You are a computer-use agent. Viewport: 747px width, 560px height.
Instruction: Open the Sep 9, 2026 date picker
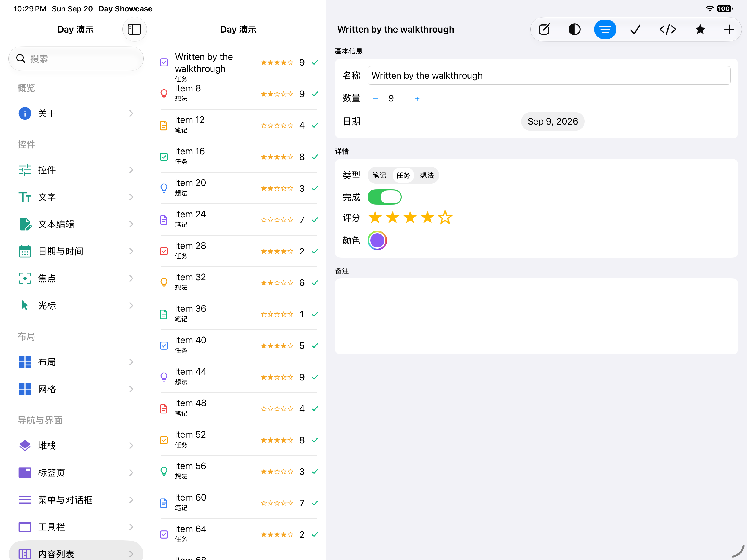(x=552, y=121)
